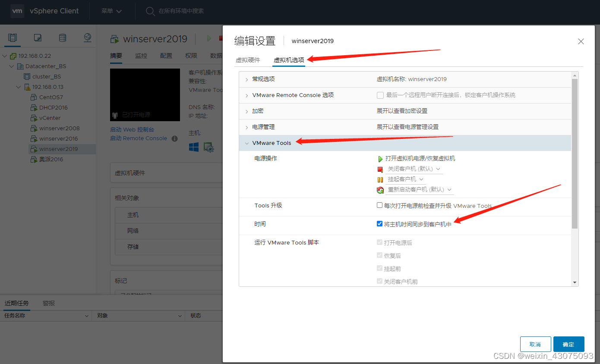Collapse the Datacenter_BS tree node
This screenshot has height=364, width=600.
(11, 66)
